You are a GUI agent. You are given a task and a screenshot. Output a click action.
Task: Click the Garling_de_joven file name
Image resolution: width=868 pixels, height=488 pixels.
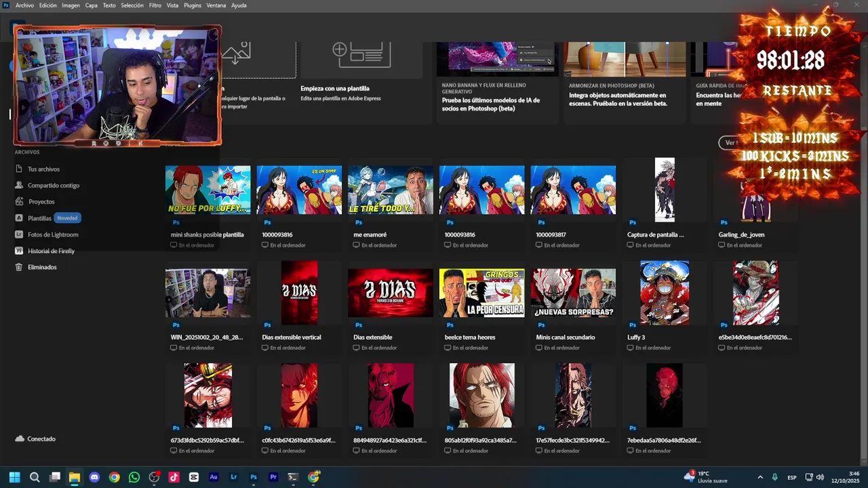[x=741, y=235]
